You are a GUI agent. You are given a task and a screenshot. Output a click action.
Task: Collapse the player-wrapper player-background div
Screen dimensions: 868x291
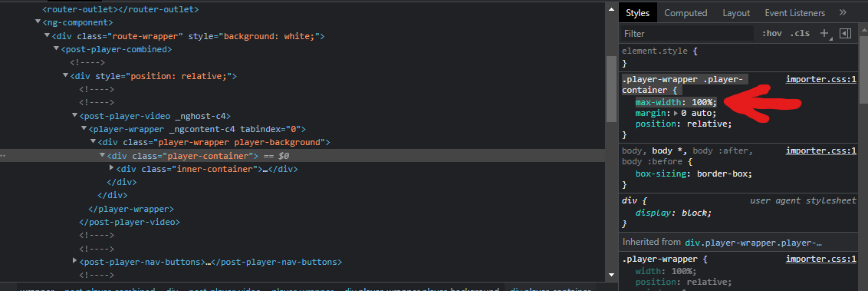click(x=93, y=143)
